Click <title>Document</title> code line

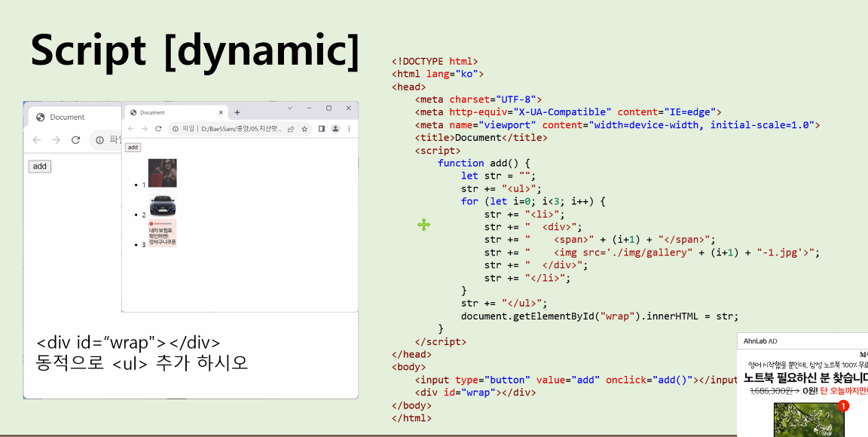[481, 137]
